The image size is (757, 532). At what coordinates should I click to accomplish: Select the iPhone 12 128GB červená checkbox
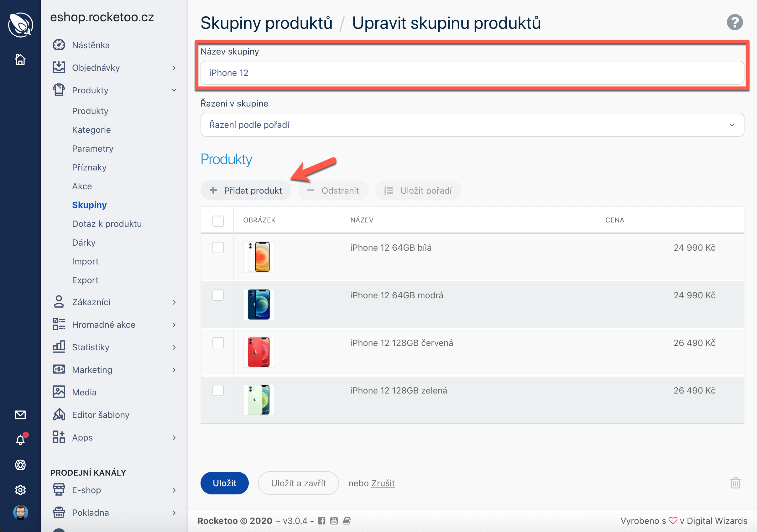[218, 343]
